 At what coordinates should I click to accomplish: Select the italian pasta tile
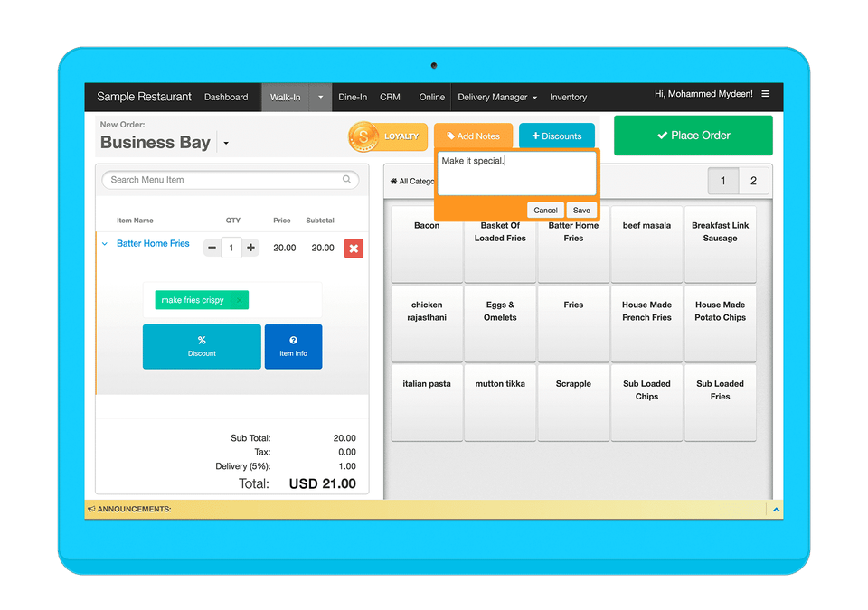[427, 402]
